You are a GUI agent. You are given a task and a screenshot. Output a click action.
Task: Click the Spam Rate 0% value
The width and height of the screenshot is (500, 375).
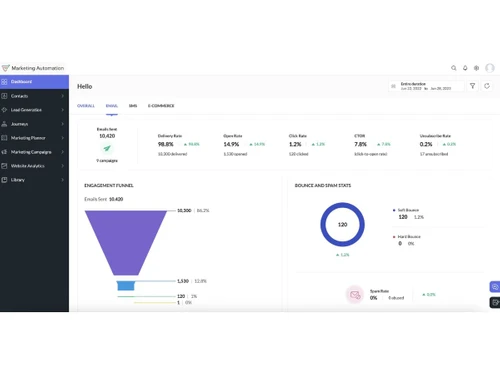point(373,298)
